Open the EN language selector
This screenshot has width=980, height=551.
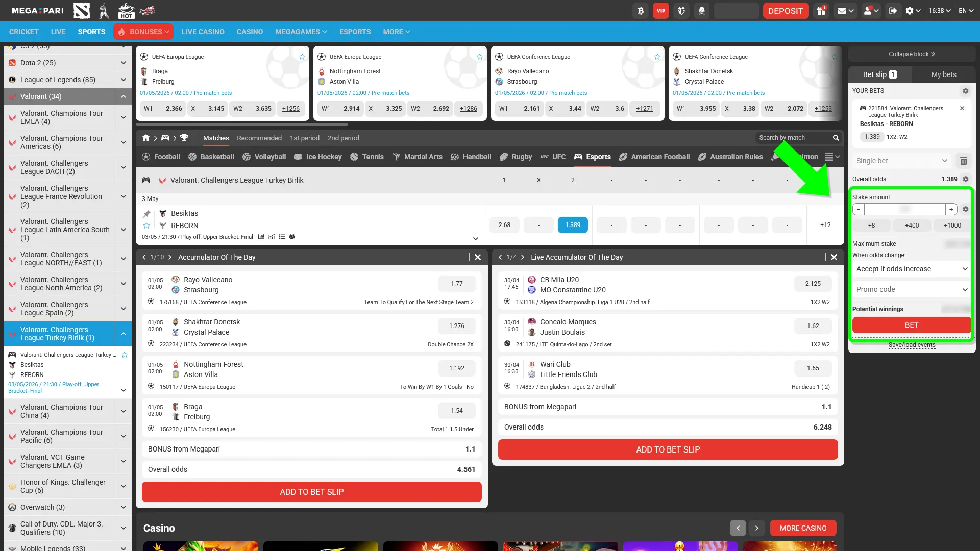(966, 11)
